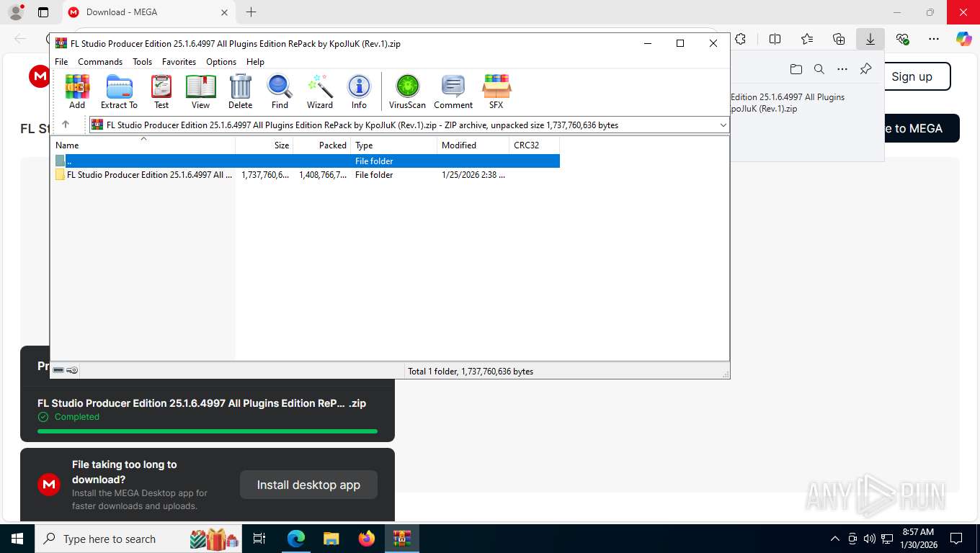Click the MEGA logo on the page
The image size is (980, 553).
coord(40,76)
